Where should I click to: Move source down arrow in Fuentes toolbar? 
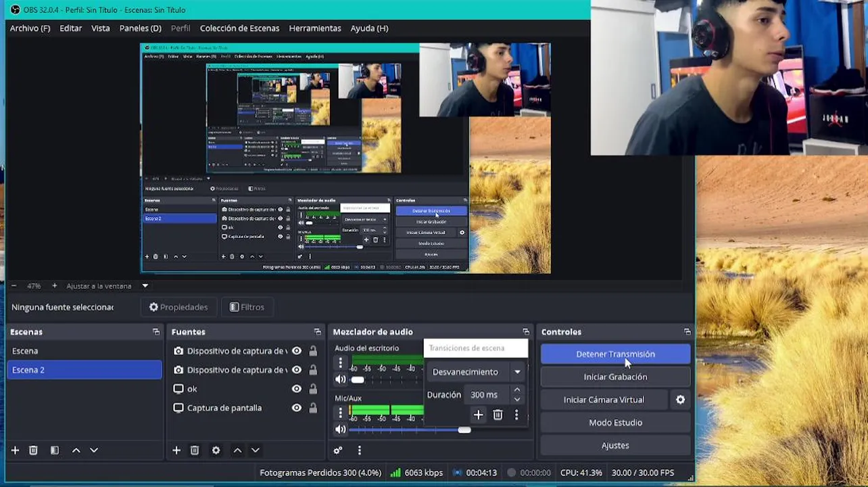point(255,450)
